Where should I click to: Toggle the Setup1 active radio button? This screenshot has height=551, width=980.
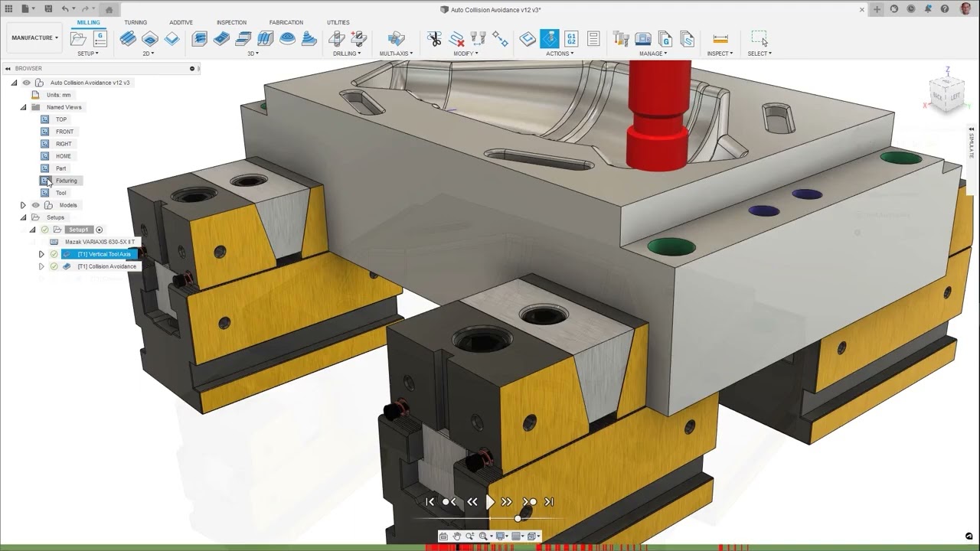[x=99, y=230]
